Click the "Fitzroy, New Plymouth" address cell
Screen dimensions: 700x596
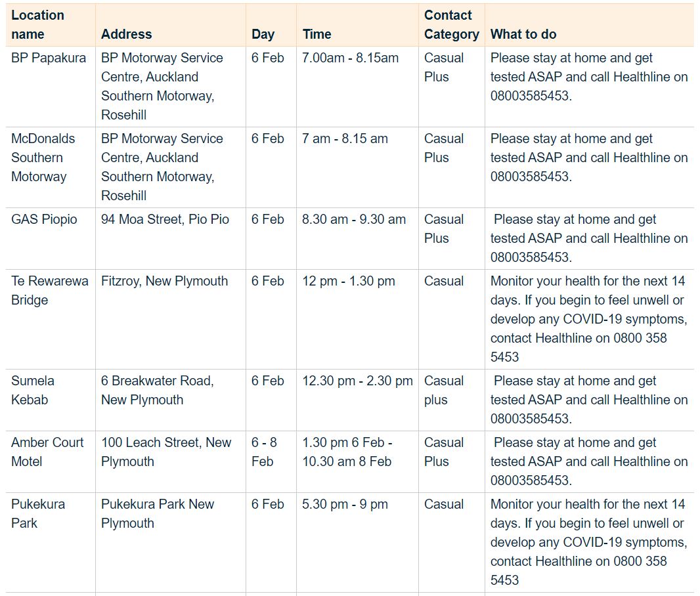pos(164,281)
